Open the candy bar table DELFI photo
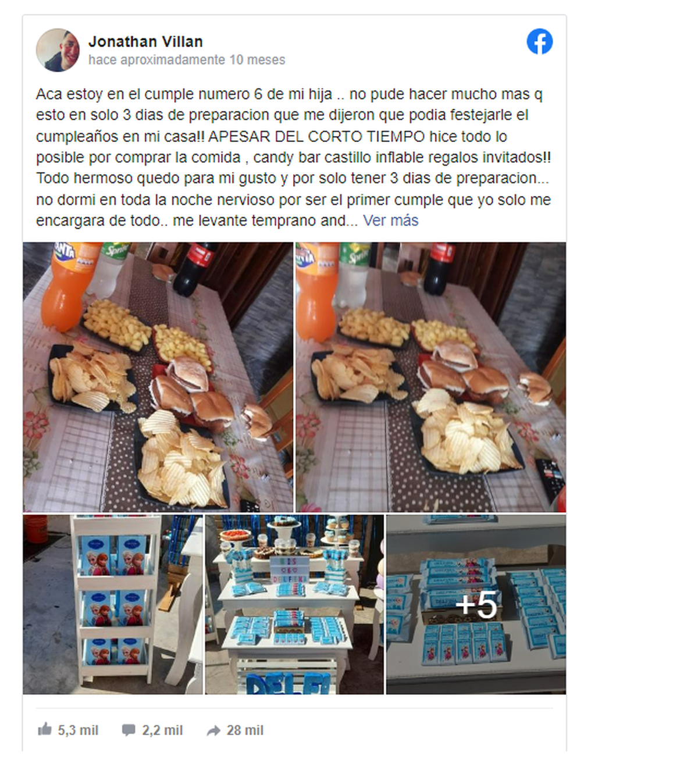698x784 pixels. 294,604
